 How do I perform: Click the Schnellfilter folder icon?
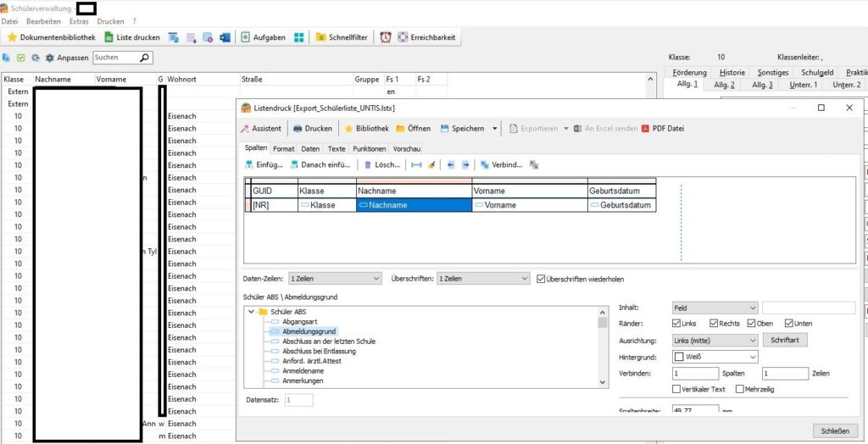pyautogui.click(x=322, y=37)
